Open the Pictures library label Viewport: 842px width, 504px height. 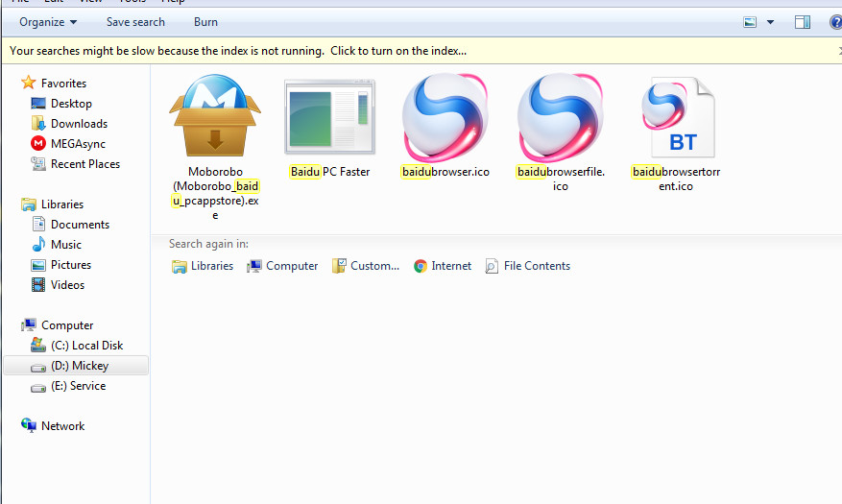tap(71, 265)
